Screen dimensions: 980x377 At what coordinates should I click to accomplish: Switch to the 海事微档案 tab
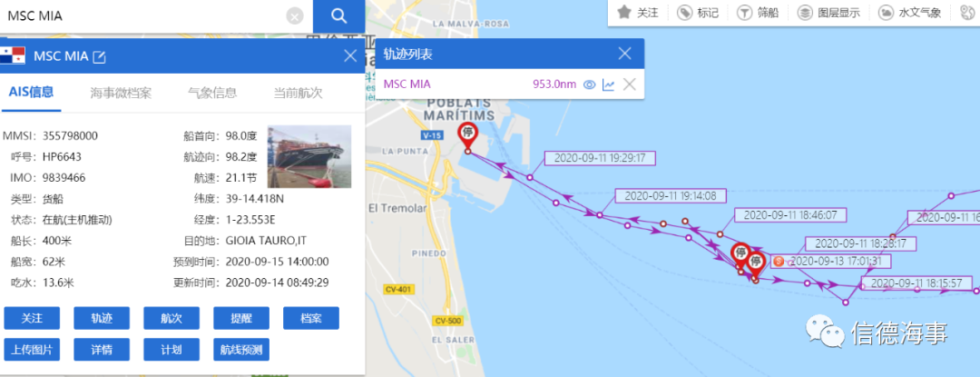coord(121,94)
